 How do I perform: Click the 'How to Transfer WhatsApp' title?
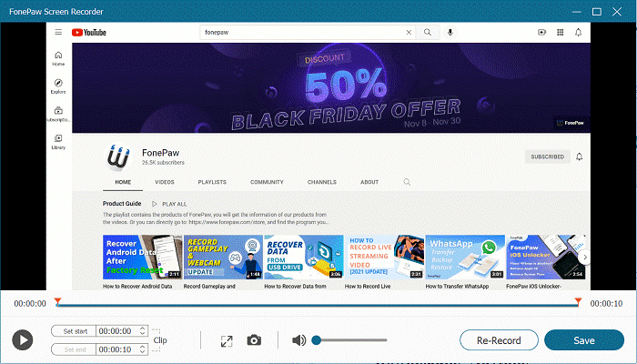(457, 287)
